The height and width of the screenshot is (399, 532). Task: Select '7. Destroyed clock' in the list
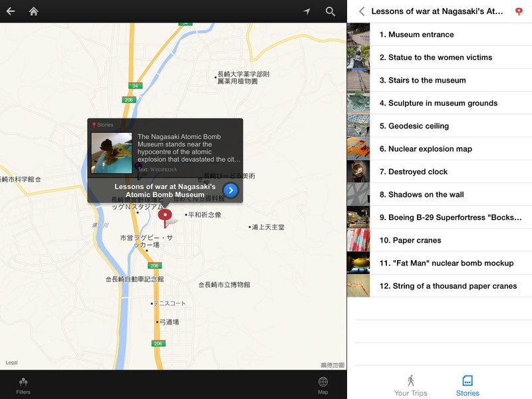(440, 172)
